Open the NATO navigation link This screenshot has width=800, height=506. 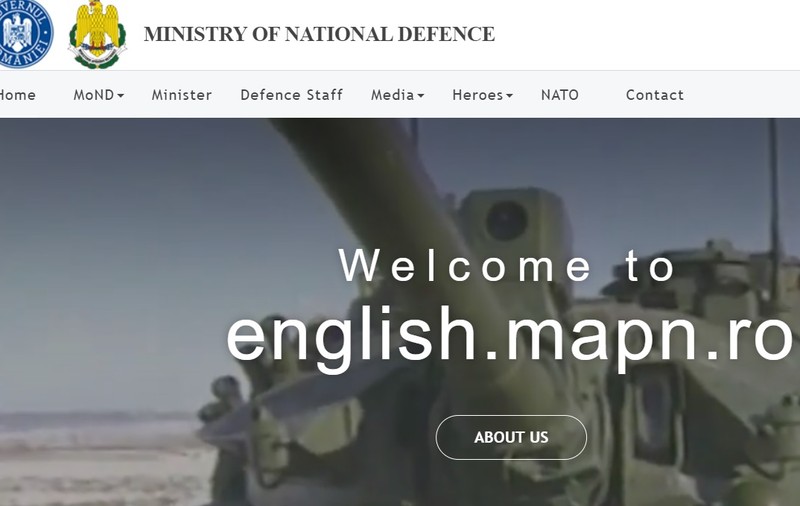coord(560,95)
